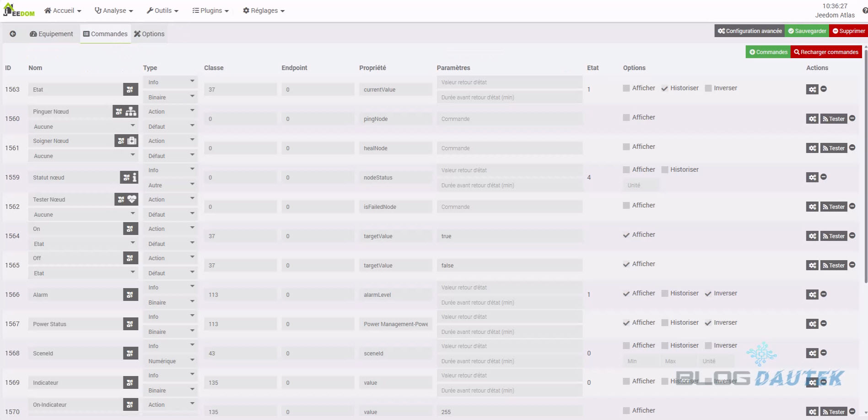Open the Numérique subtype dropdown for SceneId
Screen dimensions: 868x420
170,361
